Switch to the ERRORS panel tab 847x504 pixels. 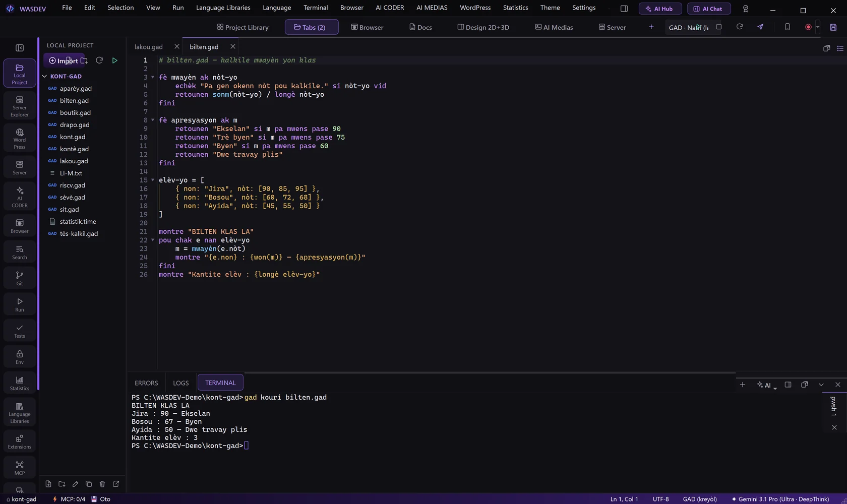146,383
